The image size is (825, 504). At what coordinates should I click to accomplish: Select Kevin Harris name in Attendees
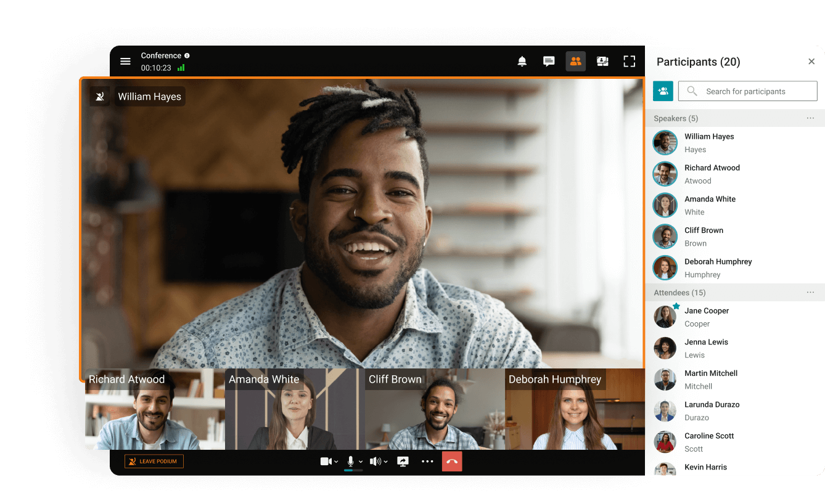click(x=706, y=467)
